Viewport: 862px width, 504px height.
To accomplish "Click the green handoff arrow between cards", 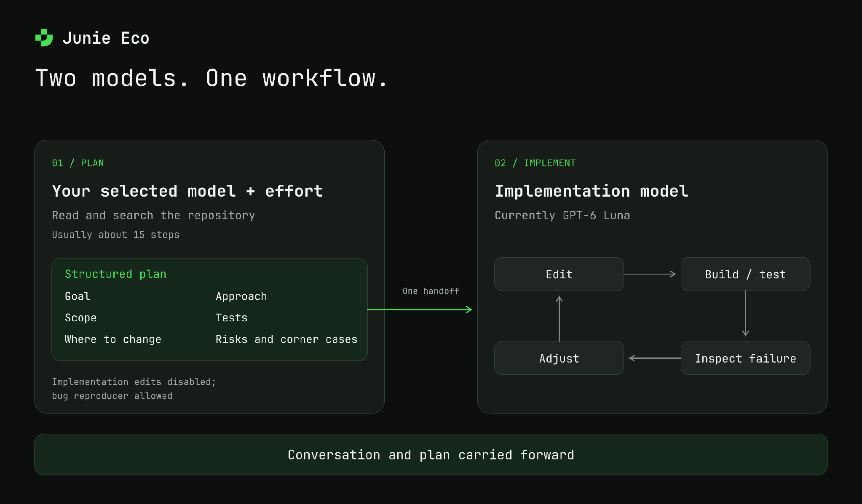I will (420, 309).
